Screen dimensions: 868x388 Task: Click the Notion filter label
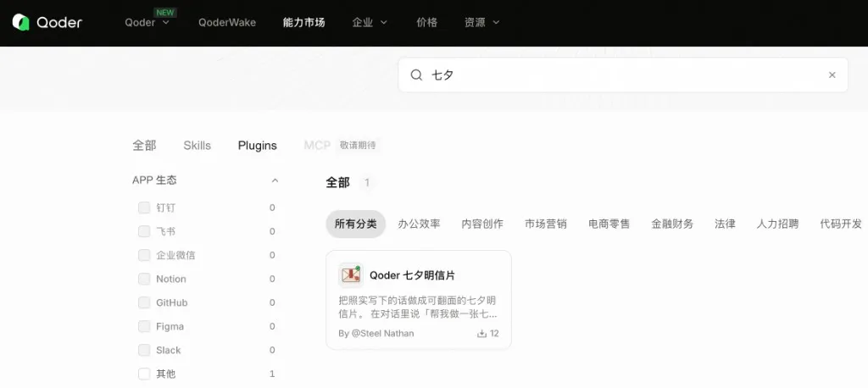[x=171, y=279]
